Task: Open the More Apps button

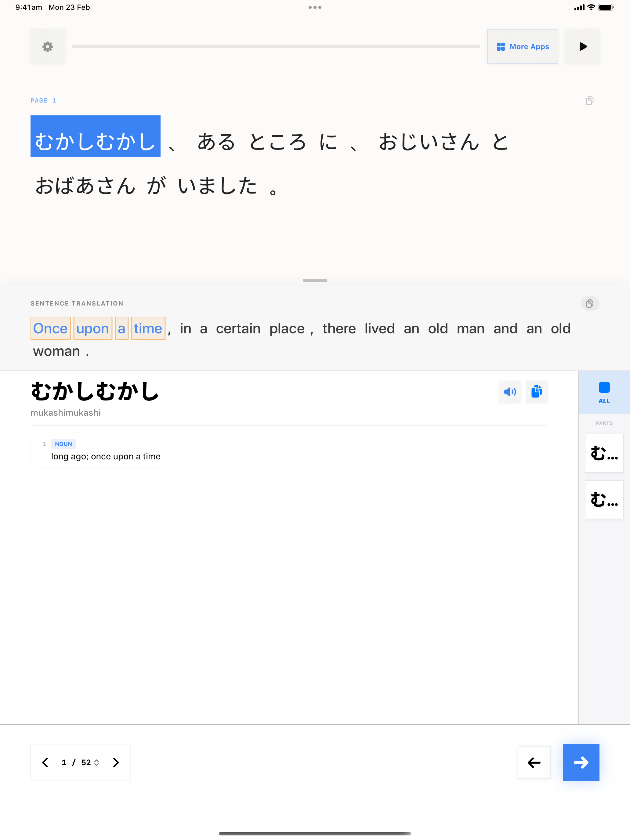Action: [522, 47]
